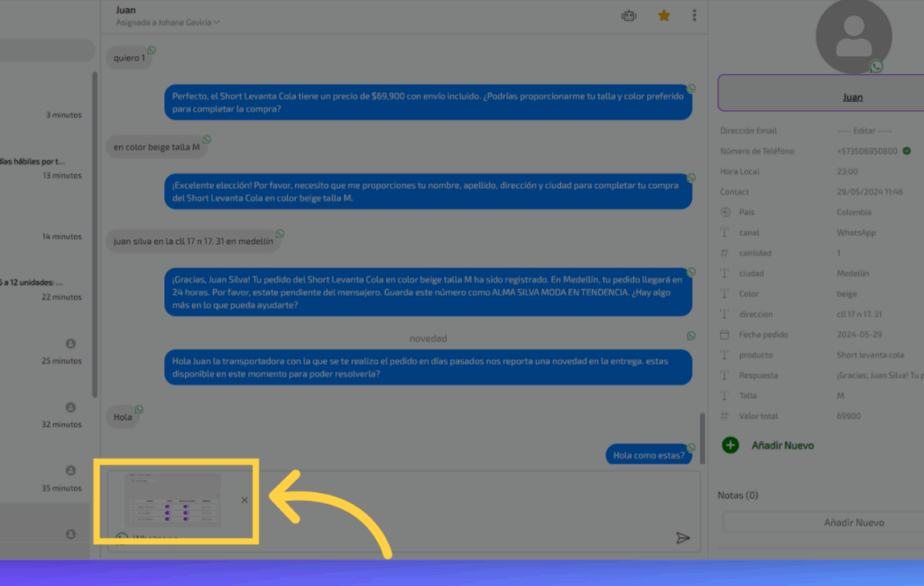924x586 pixels.
Task: Click the attached image preview thumbnail
Action: 172,499
